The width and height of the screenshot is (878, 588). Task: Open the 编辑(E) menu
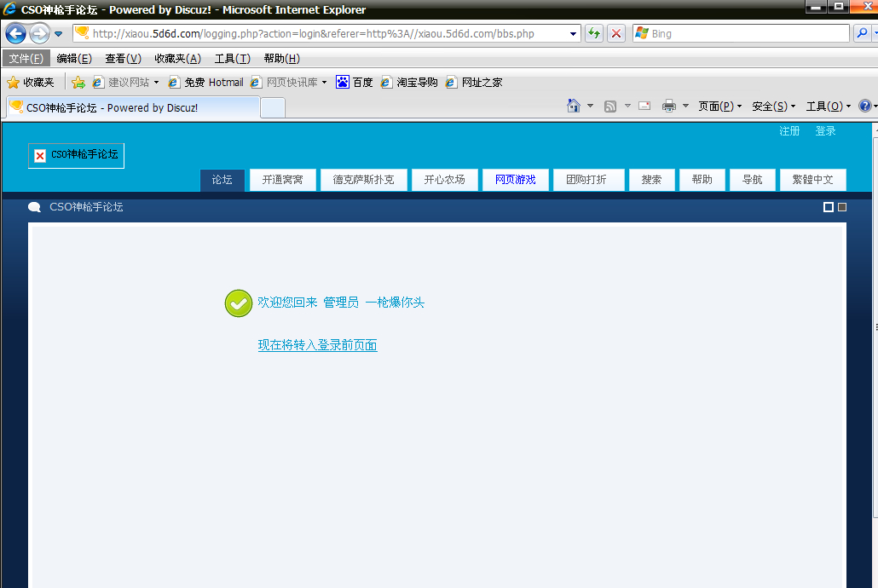(x=74, y=58)
